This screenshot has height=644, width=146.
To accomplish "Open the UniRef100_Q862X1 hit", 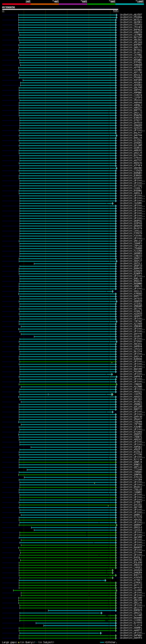I will (x=131, y=613).
